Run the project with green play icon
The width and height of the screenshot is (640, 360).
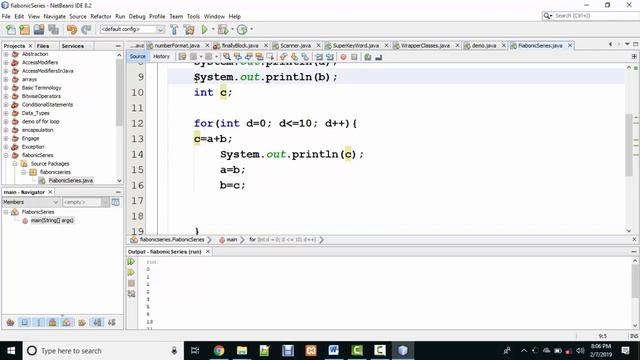click(x=204, y=29)
